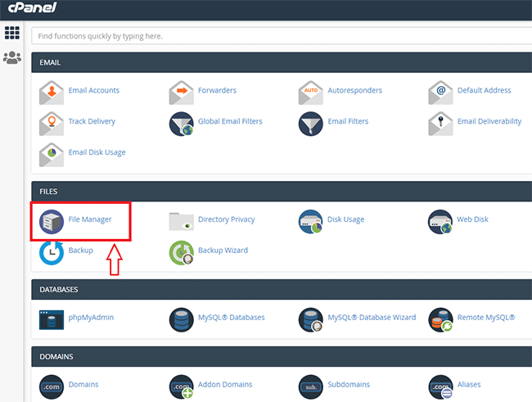Screen dimensions: 532x402
Task: Go to the Disk Usage link
Action: [345, 219]
